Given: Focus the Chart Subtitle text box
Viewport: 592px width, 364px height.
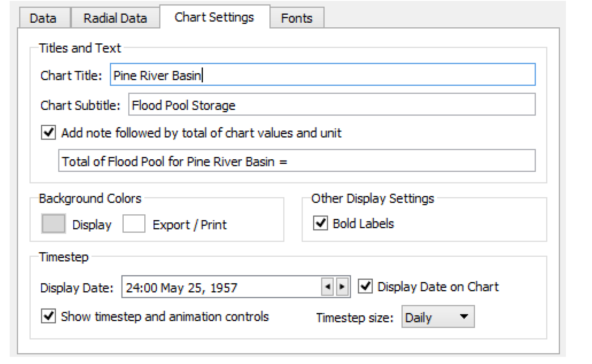Looking at the screenshot, I should pyautogui.click(x=332, y=105).
